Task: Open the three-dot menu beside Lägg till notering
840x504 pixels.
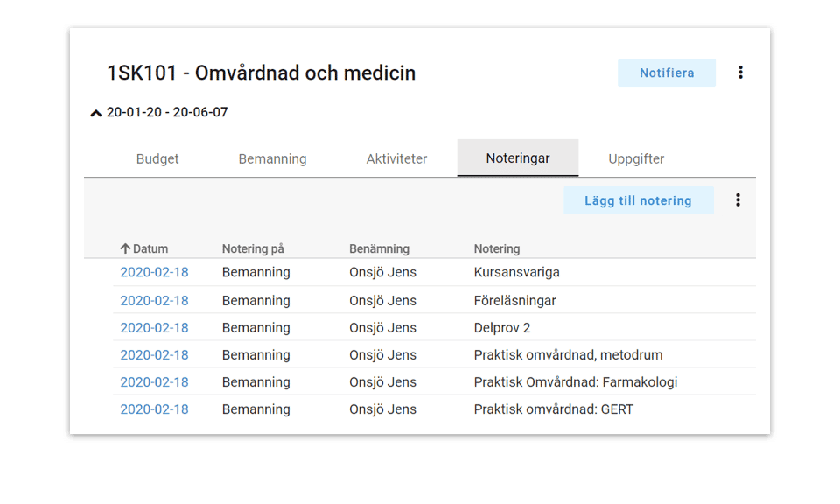Action: [x=738, y=200]
